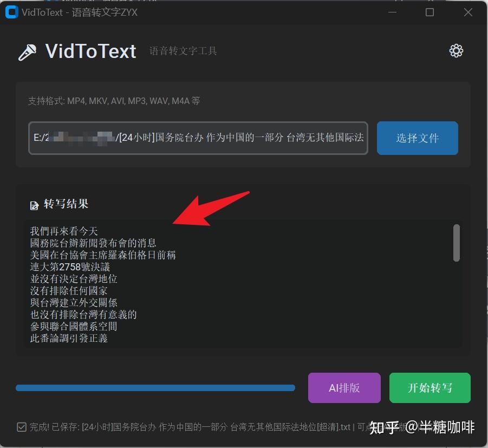This screenshot has height=448, width=488.
Task: Click the line 並沒有決定台灣地位
Action: click(74, 278)
